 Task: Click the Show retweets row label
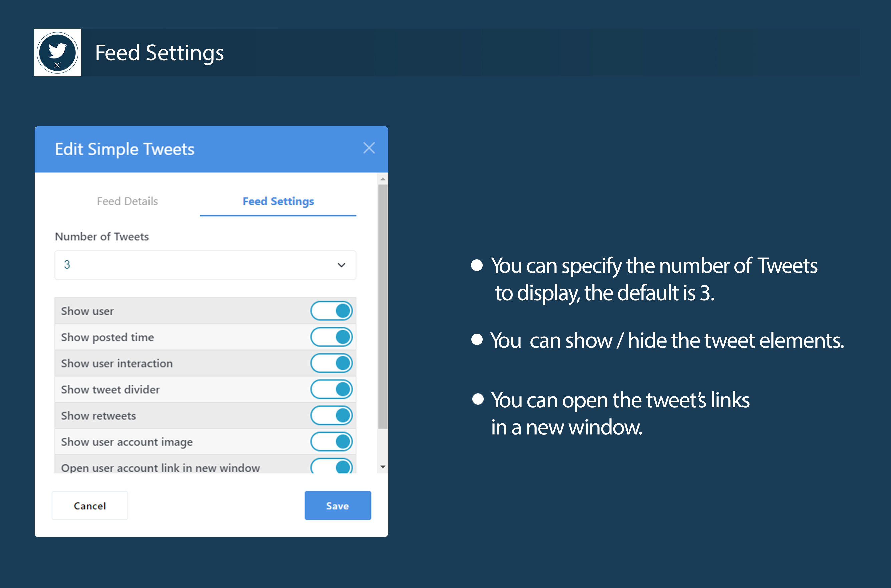pos(99,416)
